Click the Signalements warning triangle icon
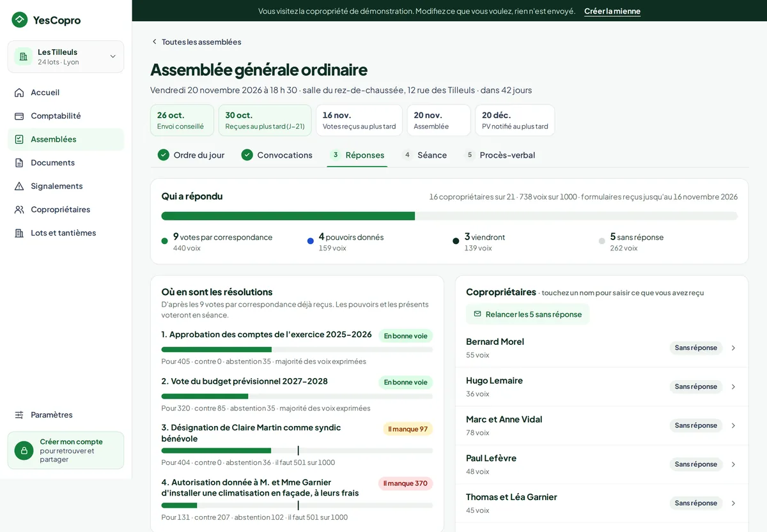 click(19, 186)
